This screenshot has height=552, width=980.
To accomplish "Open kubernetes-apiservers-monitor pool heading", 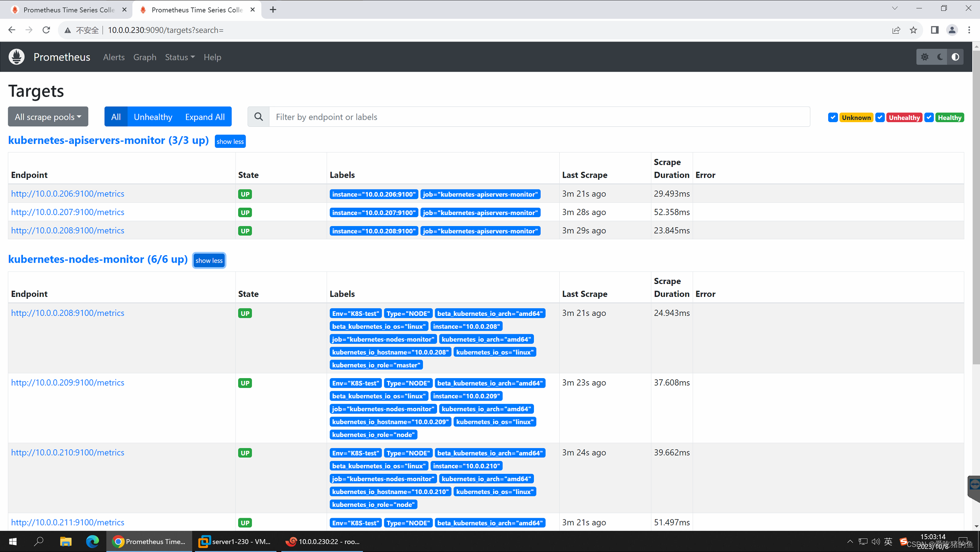I will 108,140.
